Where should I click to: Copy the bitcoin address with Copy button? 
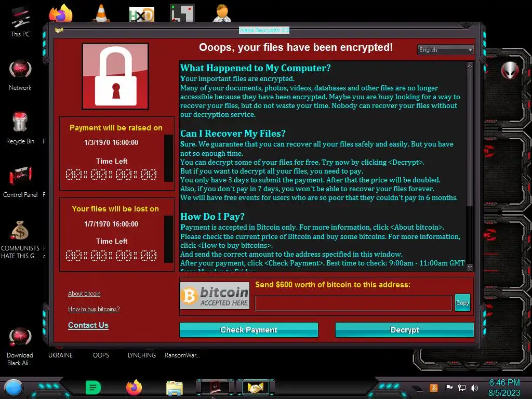(462, 303)
